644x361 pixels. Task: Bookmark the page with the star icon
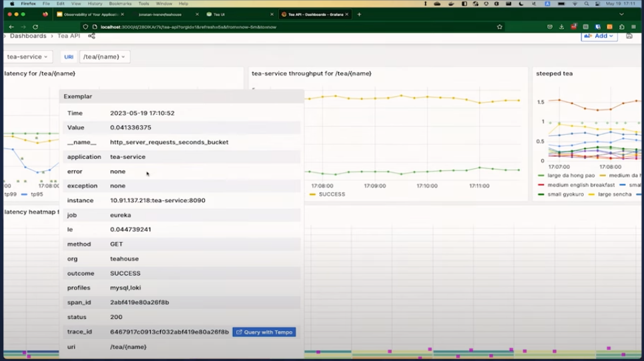[499, 27]
